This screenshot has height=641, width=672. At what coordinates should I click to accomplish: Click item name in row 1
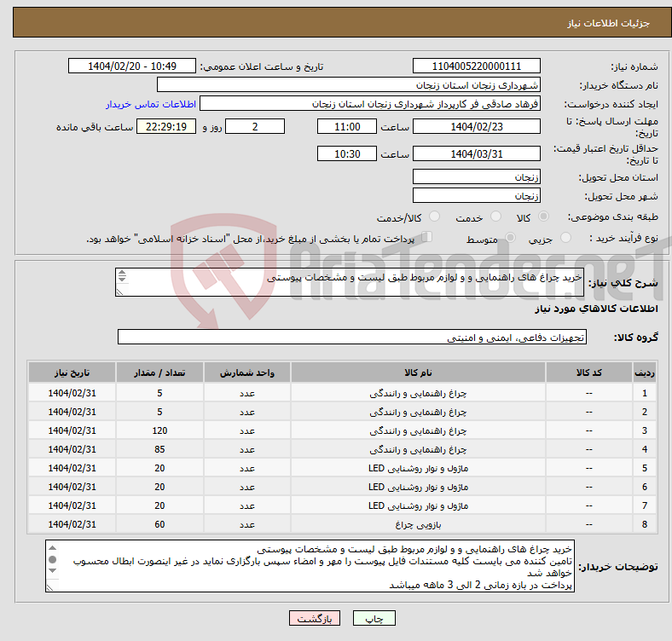point(418,393)
